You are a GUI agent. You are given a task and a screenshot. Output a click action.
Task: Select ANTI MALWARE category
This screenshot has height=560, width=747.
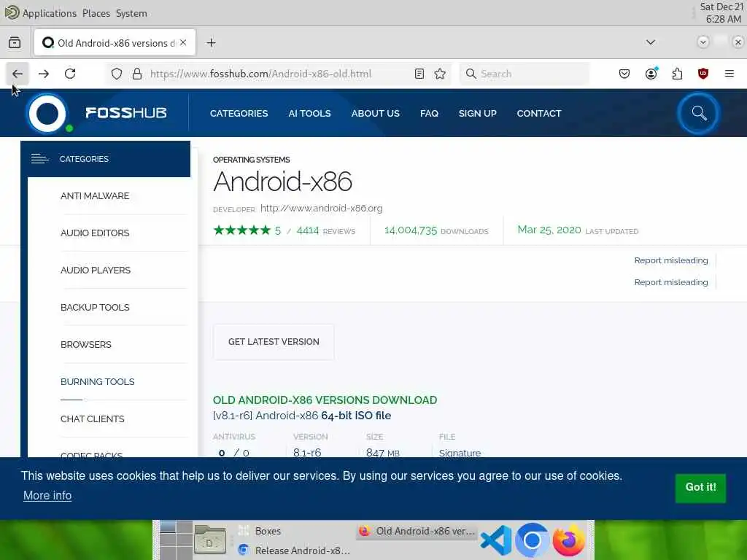(95, 195)
